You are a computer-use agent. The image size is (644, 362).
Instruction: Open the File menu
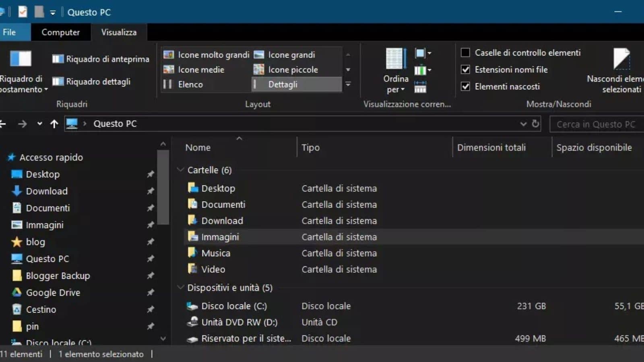10,32
